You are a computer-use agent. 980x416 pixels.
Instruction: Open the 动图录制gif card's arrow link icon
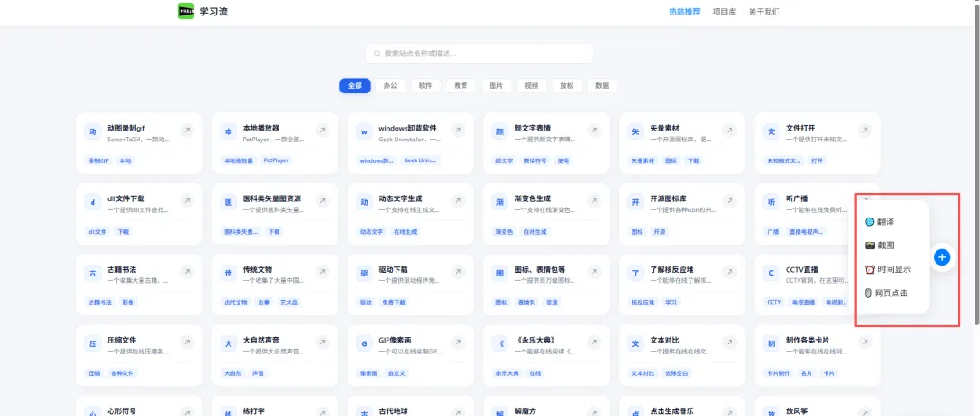coord(187,131)
